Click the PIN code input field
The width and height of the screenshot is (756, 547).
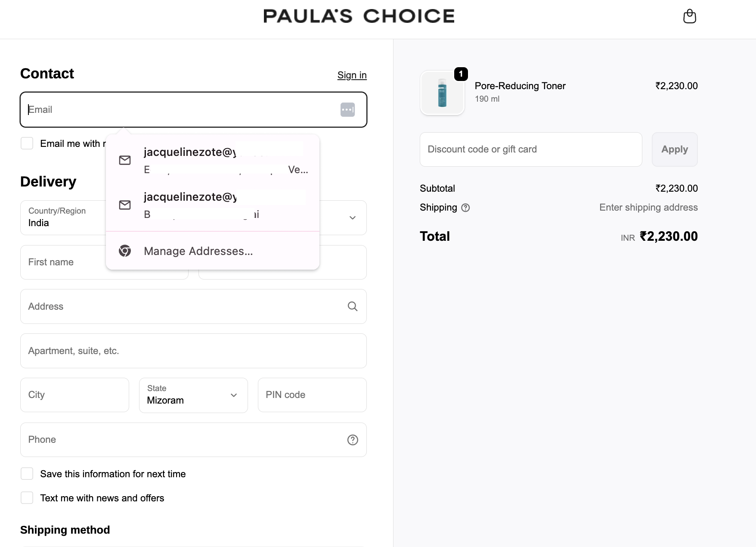click(x=312, y=395)
